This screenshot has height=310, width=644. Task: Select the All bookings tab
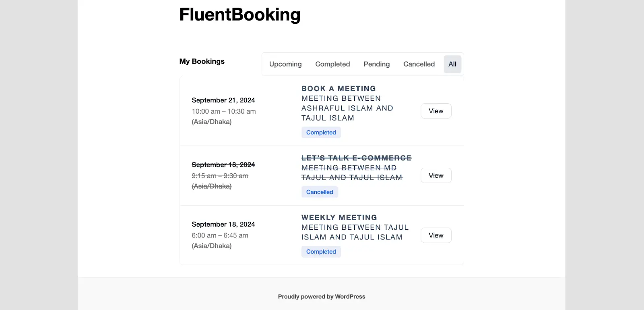(x=452, y=64)
